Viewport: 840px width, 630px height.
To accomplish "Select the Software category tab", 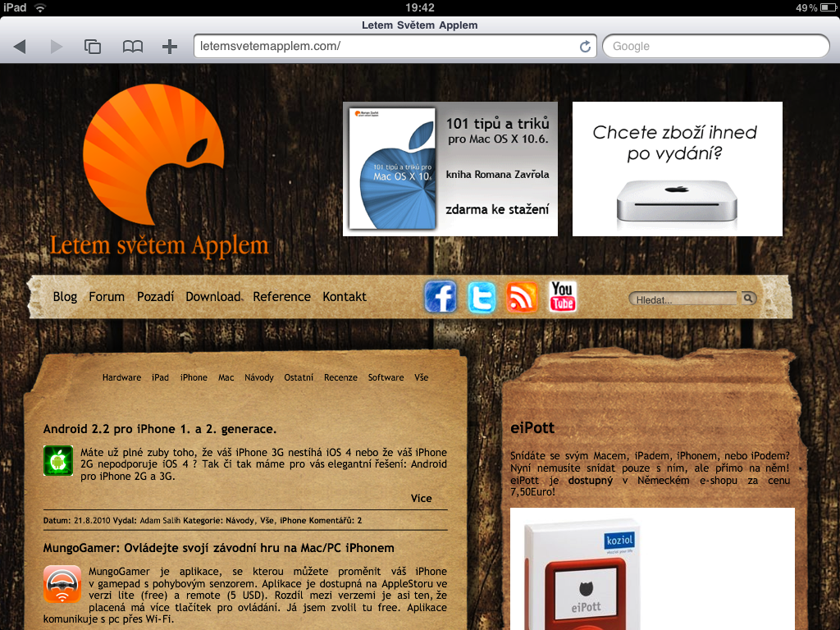I will pos(386,377).
